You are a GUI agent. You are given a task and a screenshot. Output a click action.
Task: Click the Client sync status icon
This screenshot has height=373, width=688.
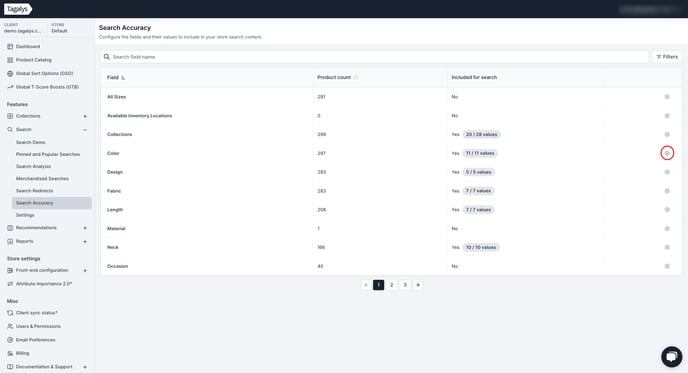point(10,313)
